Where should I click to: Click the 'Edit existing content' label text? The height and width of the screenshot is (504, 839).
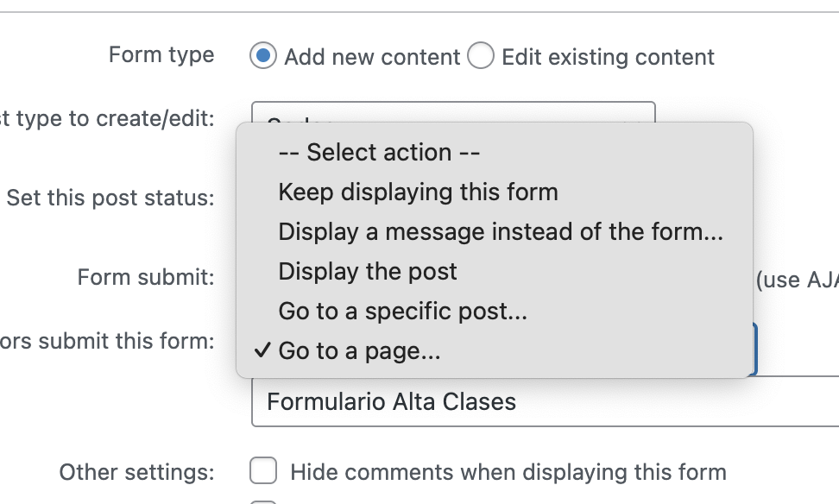click(608, 58)
